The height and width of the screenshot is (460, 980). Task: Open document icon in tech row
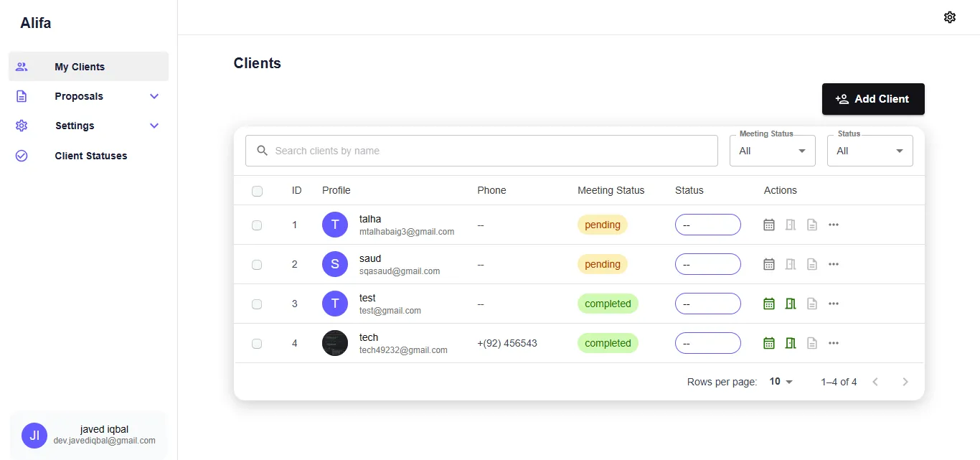[x=812, y=343]
